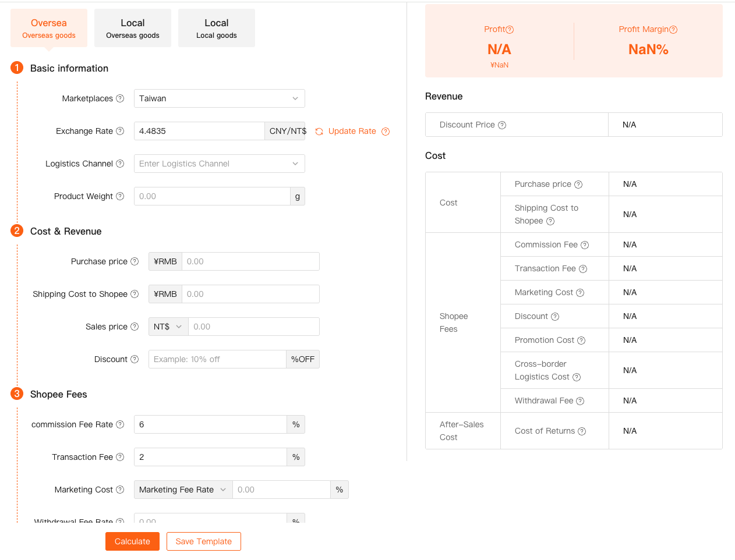The width and height of the screenshot is (735, 560).
Task: Click the Update Rate link
Action: click(352, 131)
